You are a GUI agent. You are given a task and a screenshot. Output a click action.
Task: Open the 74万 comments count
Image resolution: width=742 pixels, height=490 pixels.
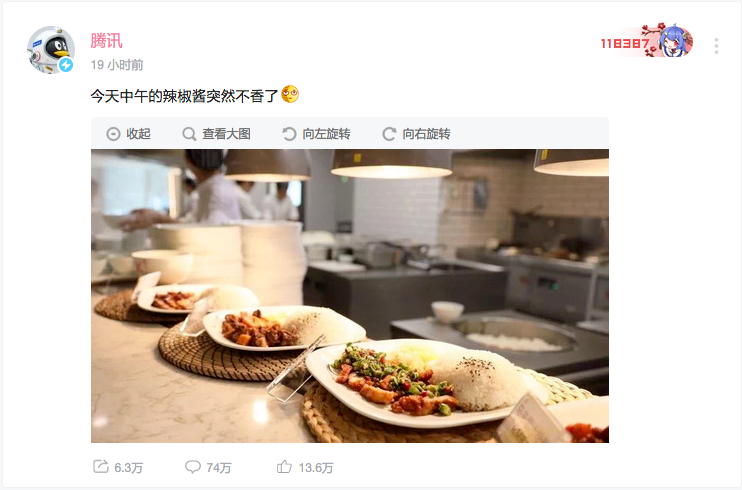pyautogui.click(x=219, y=468)
